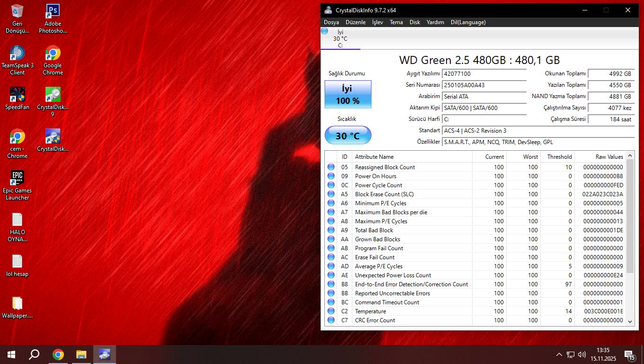Select the blue CrystalDisk desktop shortcut without a number
The height and width of the screenshot is (364, 644).
click(53, 140)
